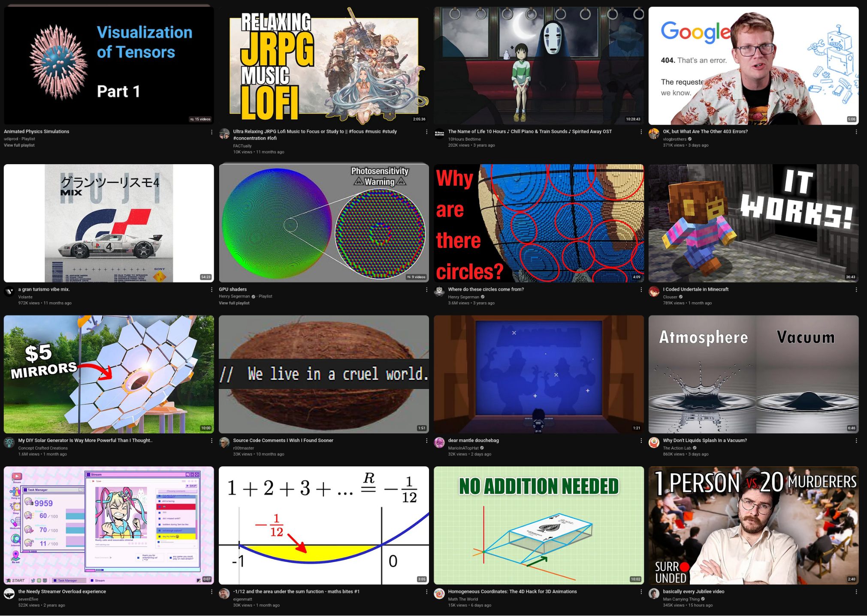Open the udiprod channel link

pyautogui.click(x=11, y=139)
